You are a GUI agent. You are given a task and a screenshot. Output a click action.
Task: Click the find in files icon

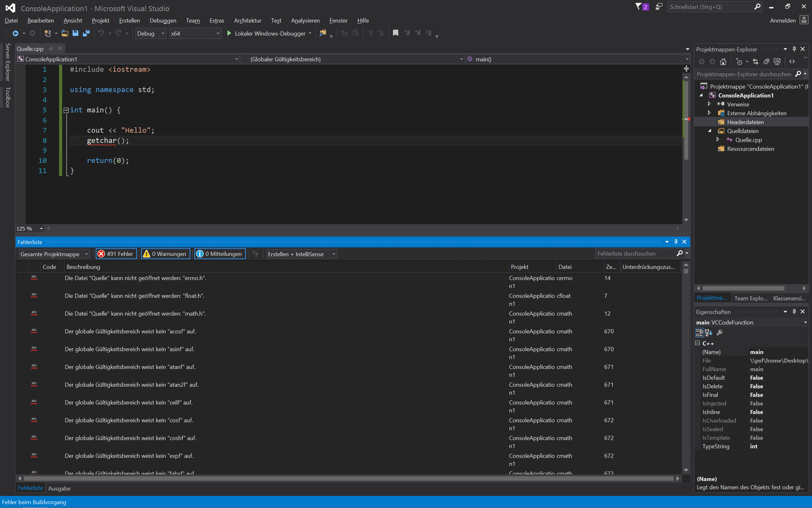point(323,33)
